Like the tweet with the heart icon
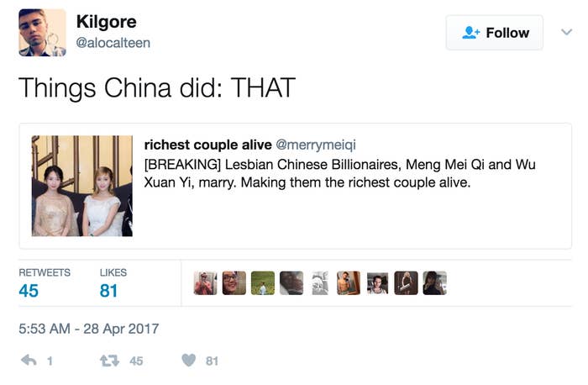Image resolution: width=588 pixels, height=385 pixels. click(189, 361)
